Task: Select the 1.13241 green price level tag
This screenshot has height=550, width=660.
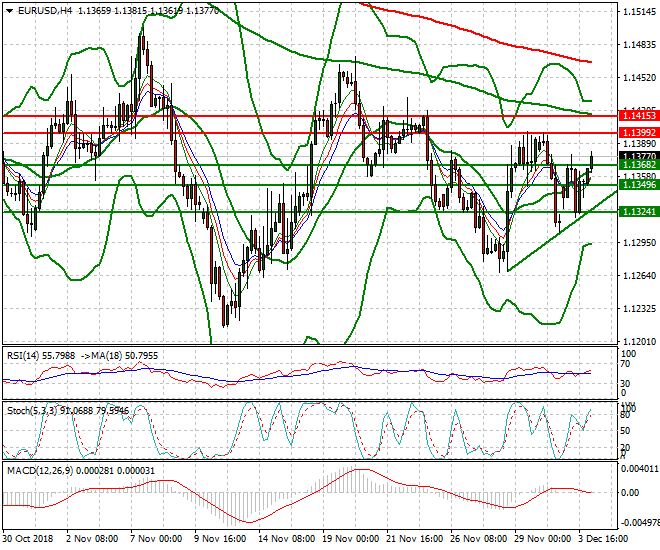Action: [x=638, y=212]
